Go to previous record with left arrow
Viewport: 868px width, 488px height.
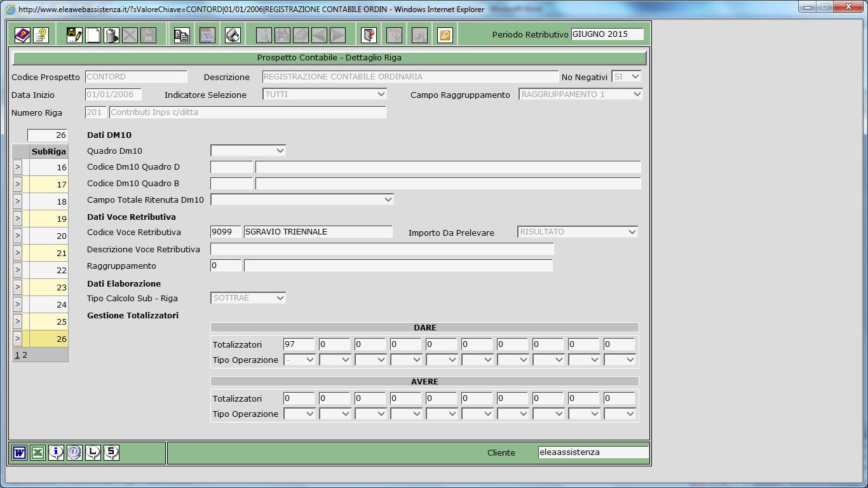coord(319,35)
